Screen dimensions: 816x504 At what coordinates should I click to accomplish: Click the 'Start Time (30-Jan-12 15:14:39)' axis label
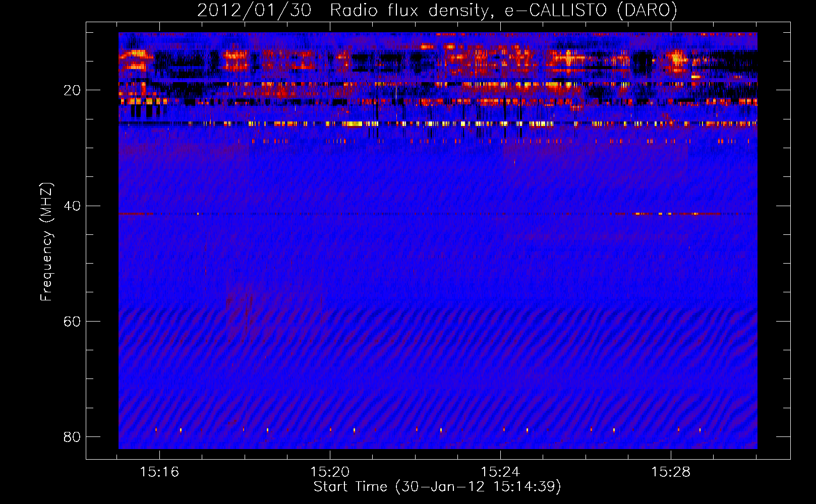[x=437, y=487]
